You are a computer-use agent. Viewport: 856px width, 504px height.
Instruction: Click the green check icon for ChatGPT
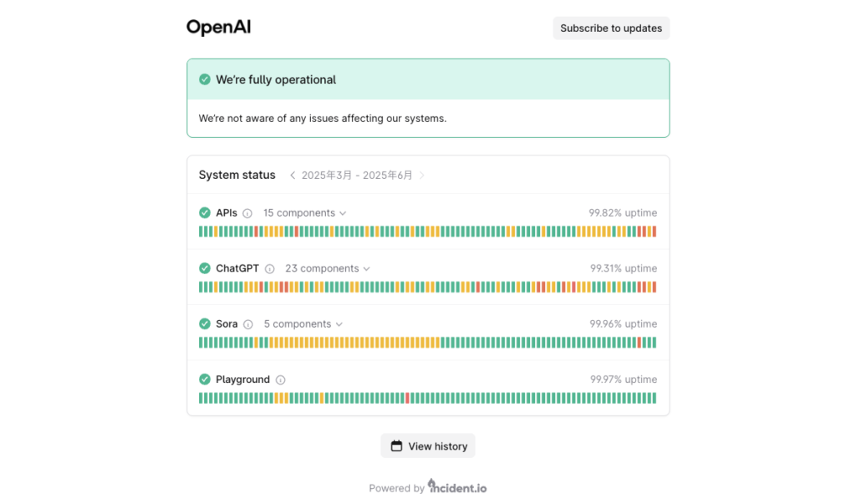(x=205, y=268)
